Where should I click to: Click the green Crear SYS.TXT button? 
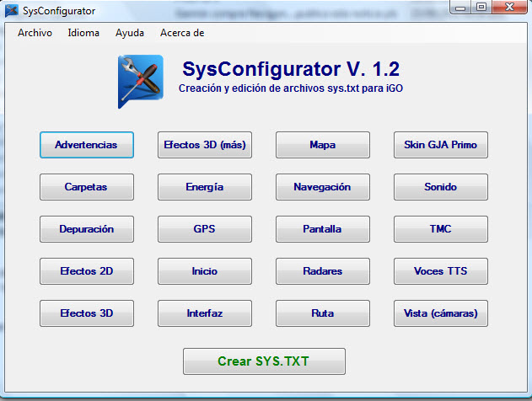(264, 361)
